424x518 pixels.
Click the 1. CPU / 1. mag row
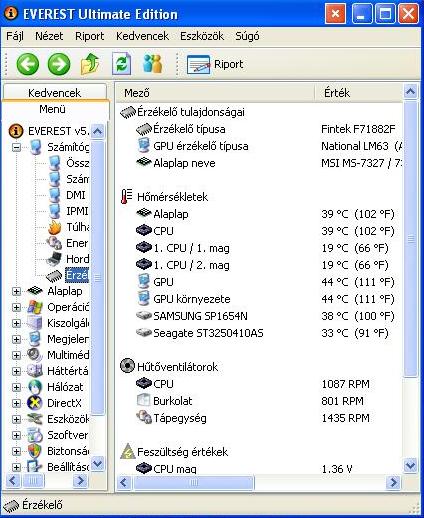click(x=260, y=248)
